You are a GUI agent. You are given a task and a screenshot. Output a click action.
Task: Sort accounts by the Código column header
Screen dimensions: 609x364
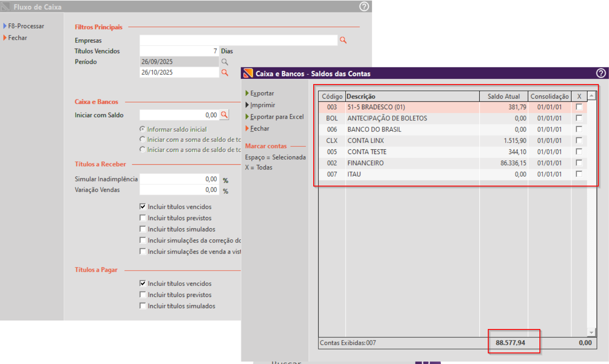(332, 96)
